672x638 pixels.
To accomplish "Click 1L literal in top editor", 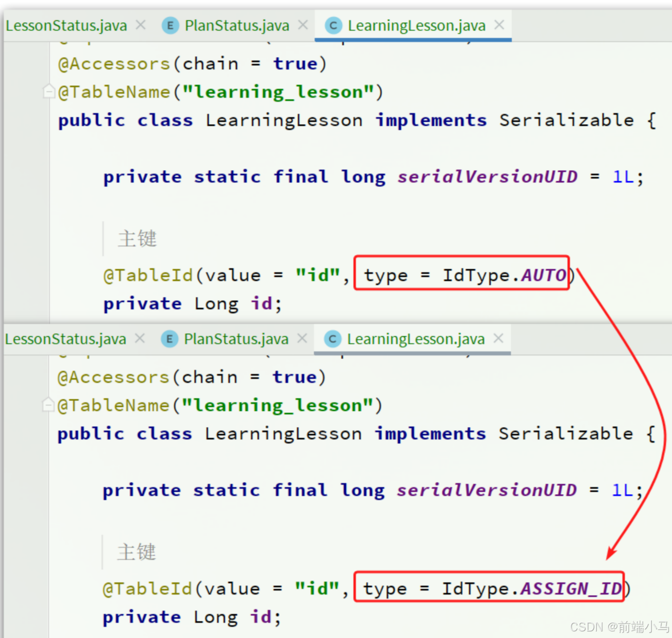I will (623, 177).
